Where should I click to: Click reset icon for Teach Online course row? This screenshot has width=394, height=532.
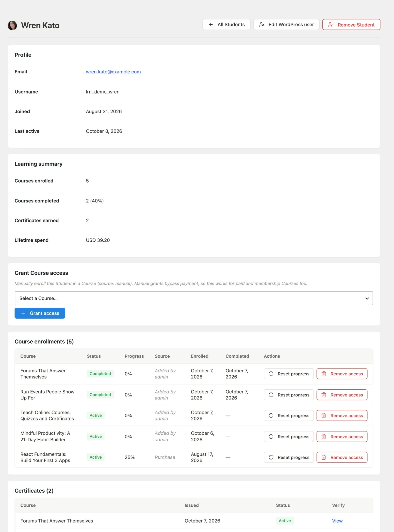[x=271, y=416]
